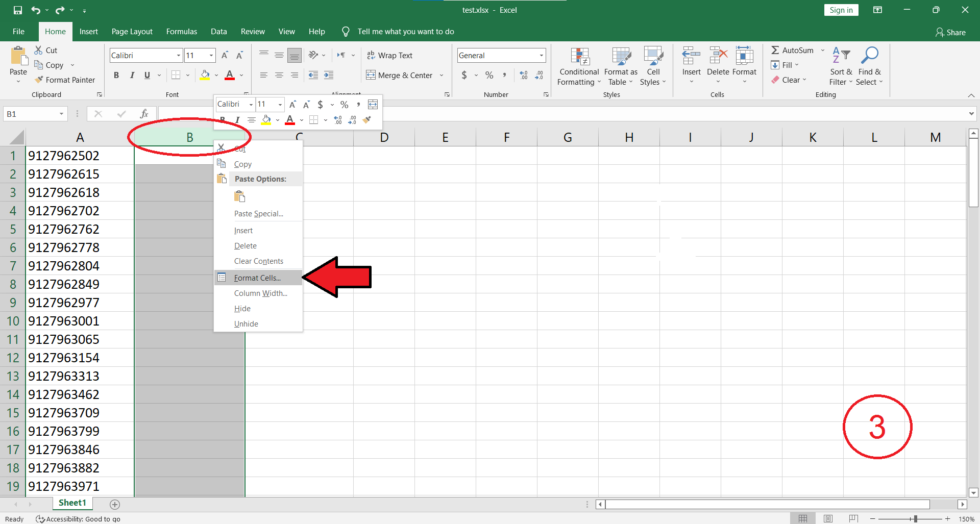Open the Name Box dropdown arrow
This screenshot has width=980, height=524.
coord(61,114)
